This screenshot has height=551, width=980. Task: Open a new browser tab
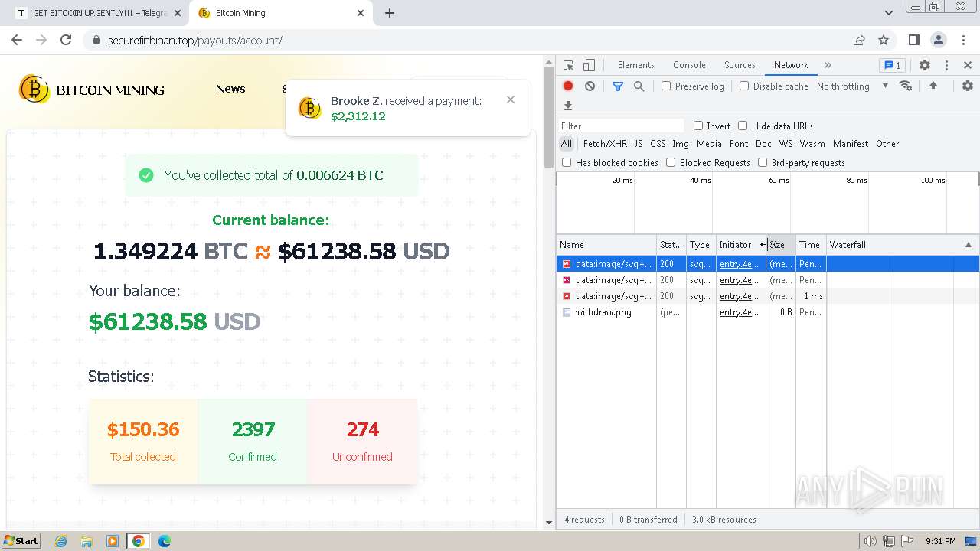[x=390, y=13]
